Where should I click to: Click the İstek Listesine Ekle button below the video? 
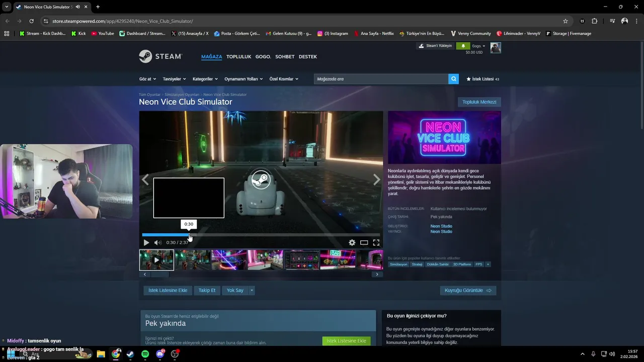pos(168,290)
